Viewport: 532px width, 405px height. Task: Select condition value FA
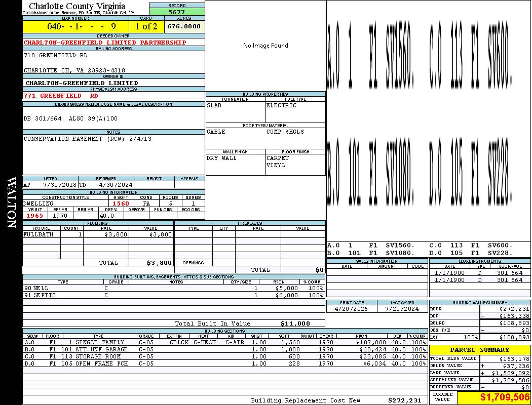146,204
